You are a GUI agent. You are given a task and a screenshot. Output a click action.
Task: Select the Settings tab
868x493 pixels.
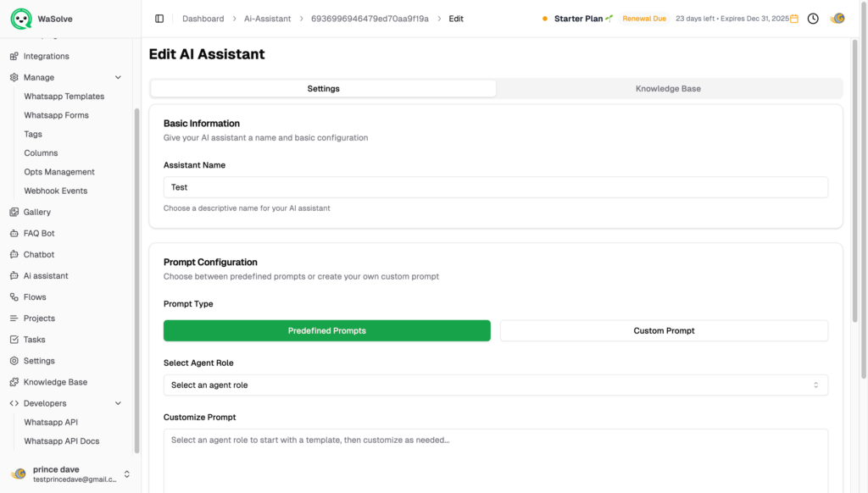click(323, 88)
